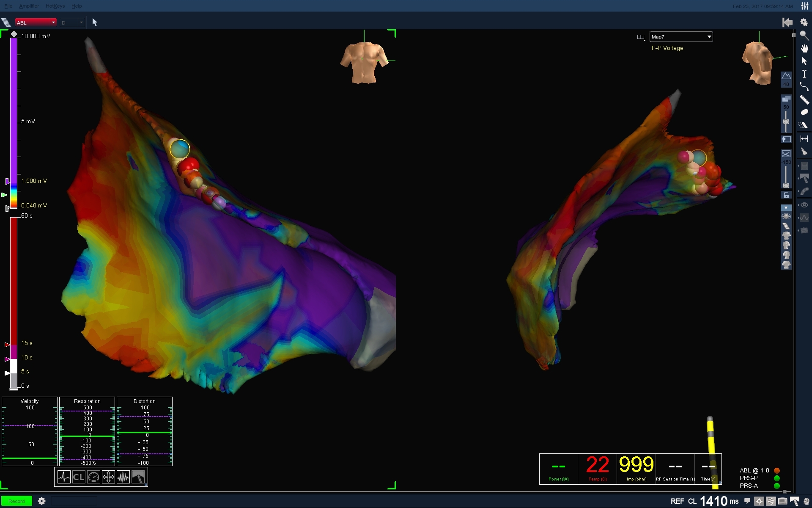Select the hand pan tool
812x508 pixels.
(x=804, y=49)
